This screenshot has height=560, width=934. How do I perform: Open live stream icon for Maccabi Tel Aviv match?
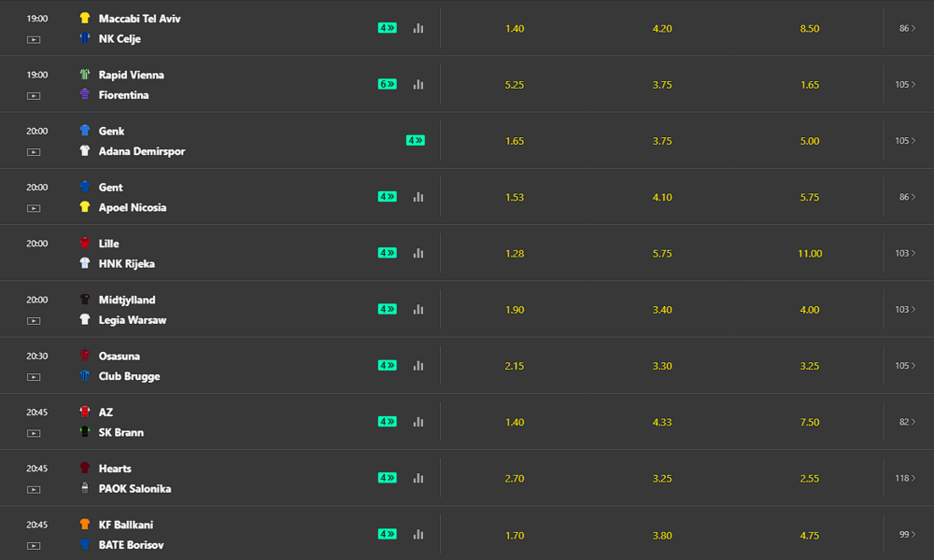point(34,40)
